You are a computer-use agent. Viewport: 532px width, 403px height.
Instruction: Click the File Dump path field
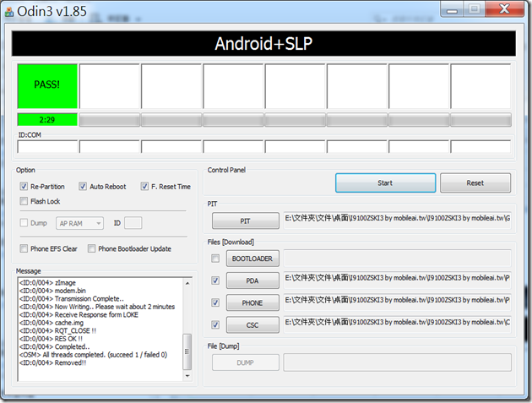397,362
